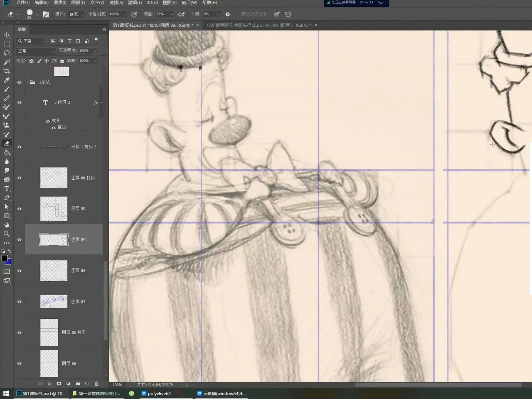This screenshot has width=532, height=399.
Task: Select the Eraser tool in toolbox
Action: coord(7,144)
